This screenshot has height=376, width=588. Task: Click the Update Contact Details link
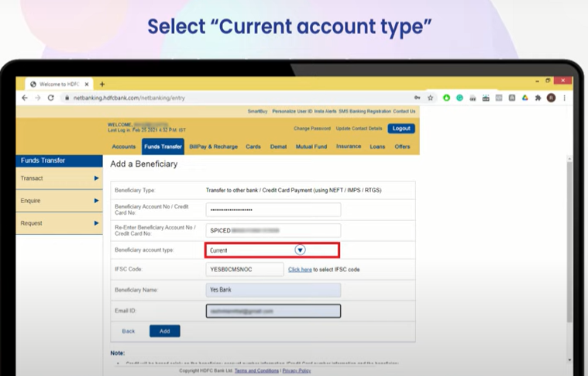pyautogui.click(x=359, y=129)
